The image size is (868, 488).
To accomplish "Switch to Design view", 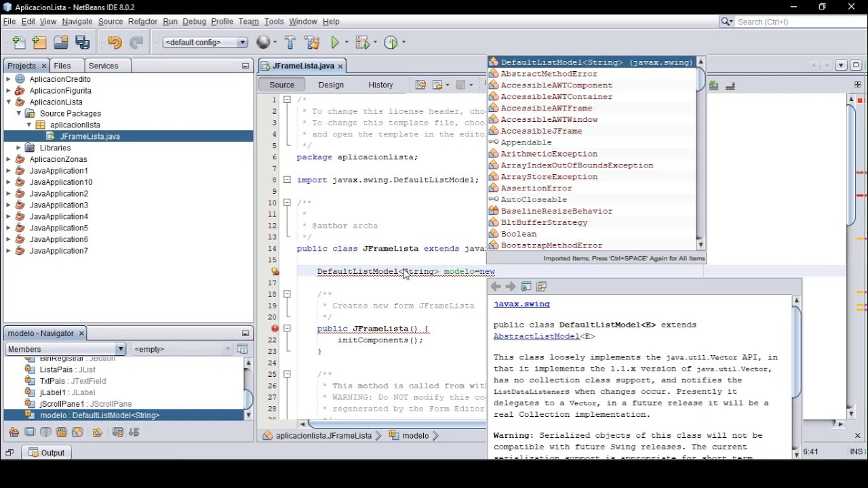I will click(x=331, y=85).
